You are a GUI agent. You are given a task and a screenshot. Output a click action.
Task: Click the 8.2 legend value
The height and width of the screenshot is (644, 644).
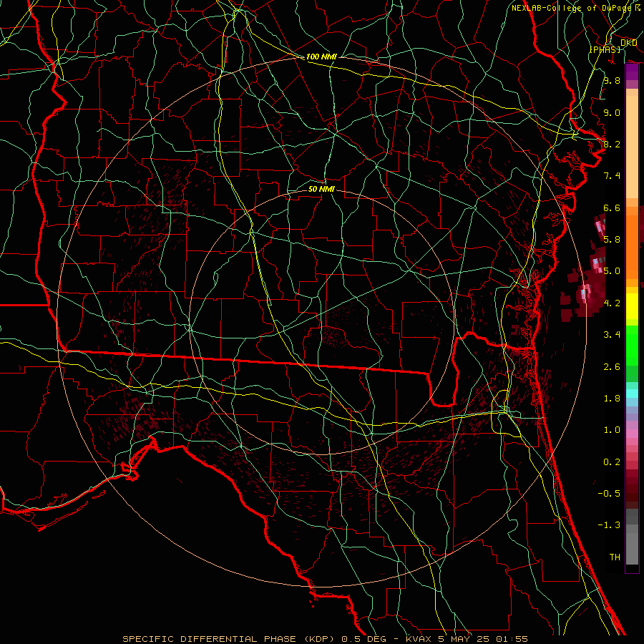pos(612,144)
